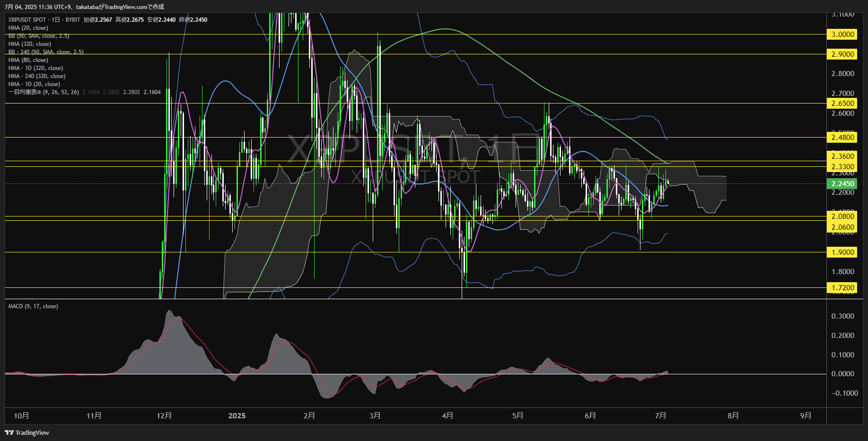Click the green 2.2450 current price label
The image size is (868, 441).
[842, 183]
